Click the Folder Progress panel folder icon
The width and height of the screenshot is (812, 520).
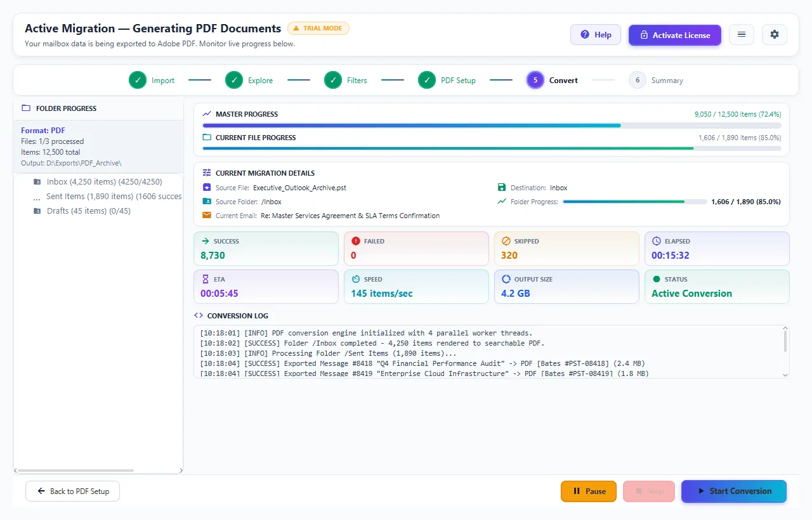point(26,108)
